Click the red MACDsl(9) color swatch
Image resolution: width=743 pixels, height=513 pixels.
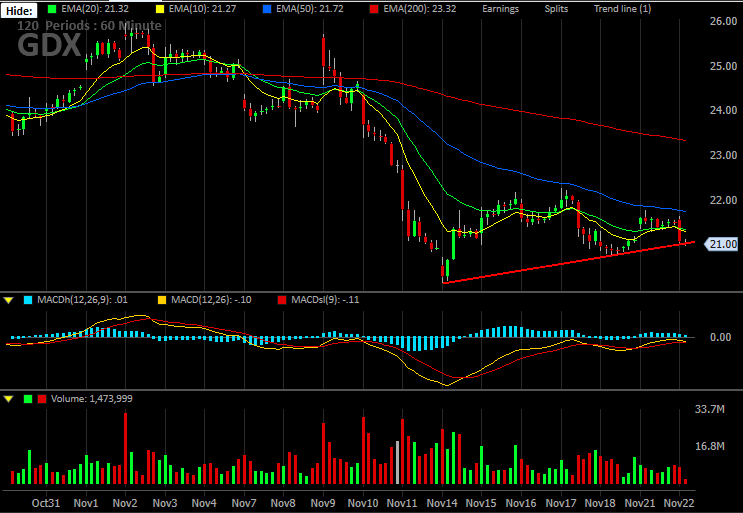click(282, 300)
